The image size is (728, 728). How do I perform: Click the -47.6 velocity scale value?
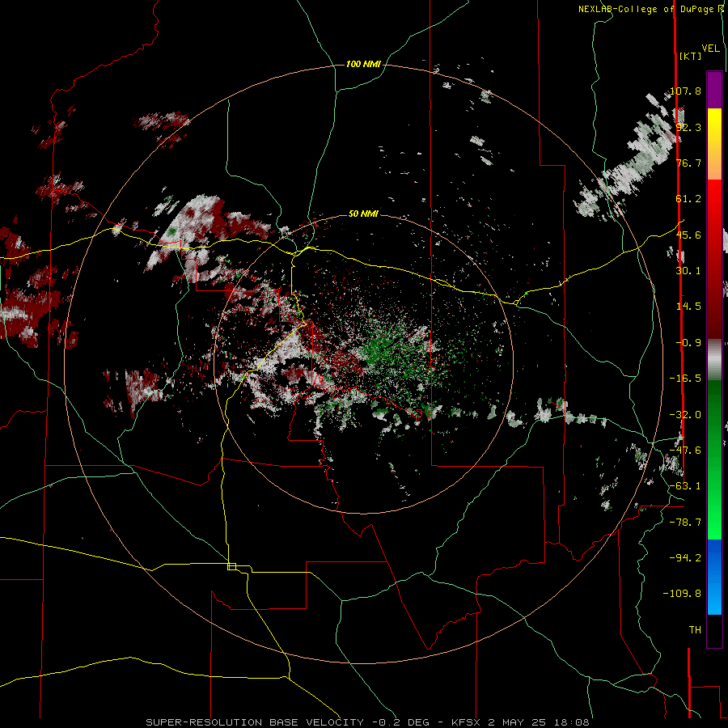click(x=685, y=451)
